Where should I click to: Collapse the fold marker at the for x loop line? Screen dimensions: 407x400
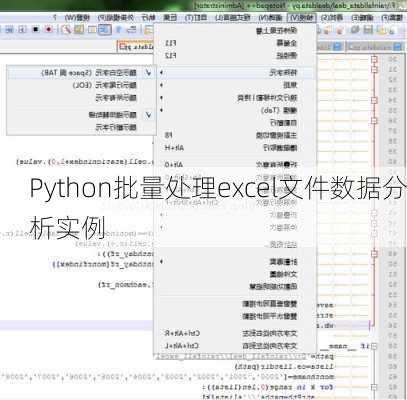(374, 387)
